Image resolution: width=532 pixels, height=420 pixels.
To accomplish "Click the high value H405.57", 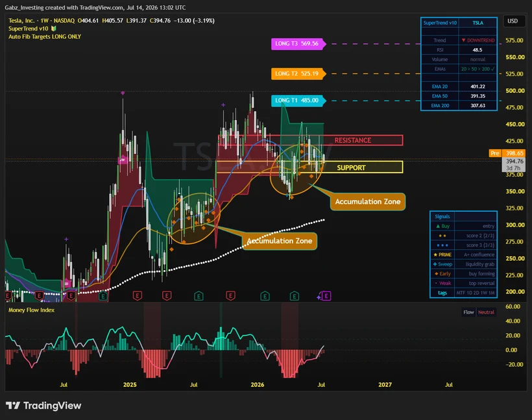I will (112, 20).
